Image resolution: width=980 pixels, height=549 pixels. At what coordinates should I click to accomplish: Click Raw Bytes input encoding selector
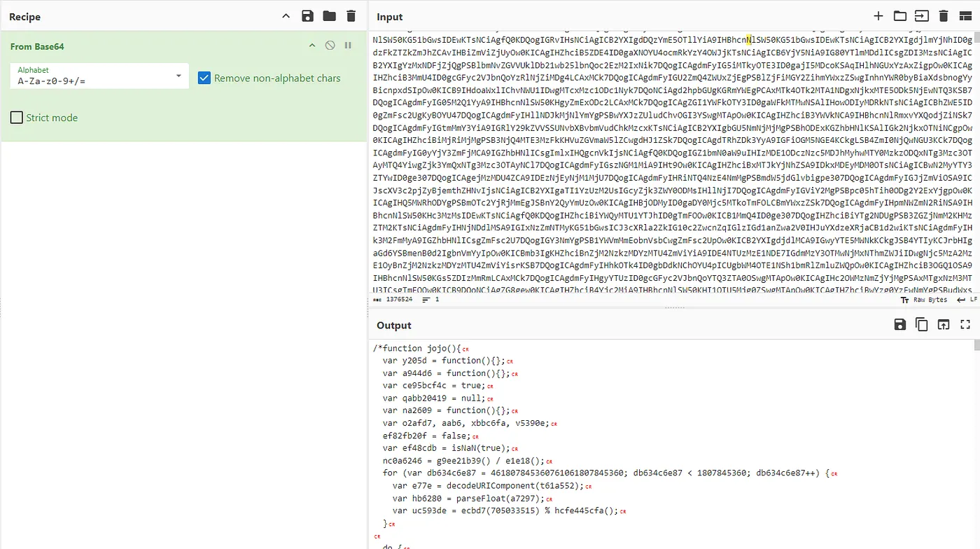coord(923,300)
